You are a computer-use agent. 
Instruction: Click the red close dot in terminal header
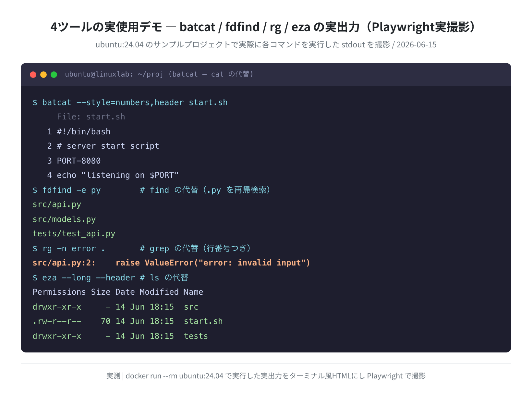[33, 75]
